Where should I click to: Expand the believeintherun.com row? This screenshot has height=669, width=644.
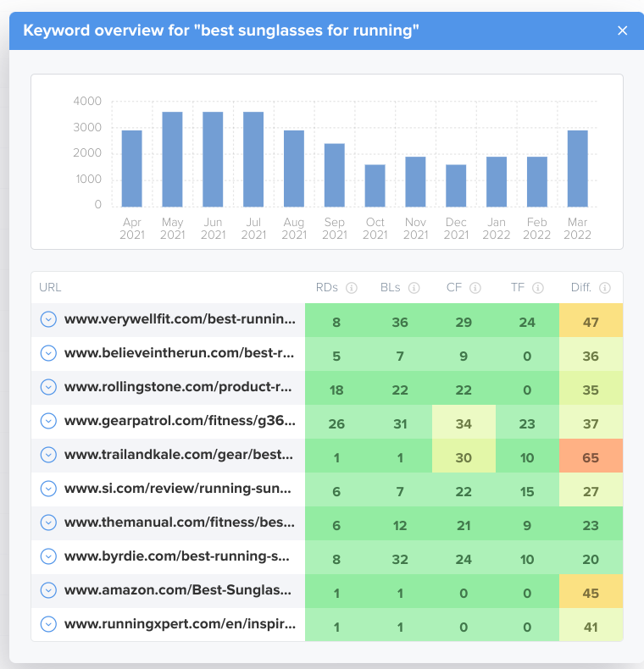(x=48, y=353)
